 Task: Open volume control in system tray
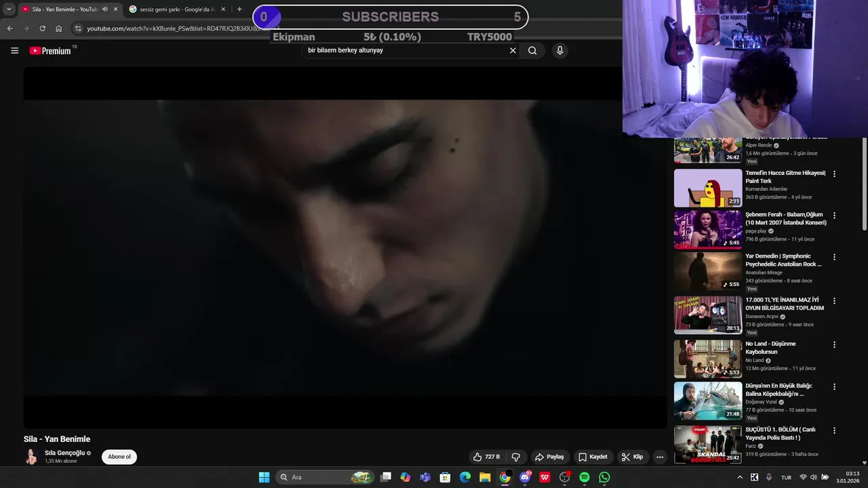[814, 477]
